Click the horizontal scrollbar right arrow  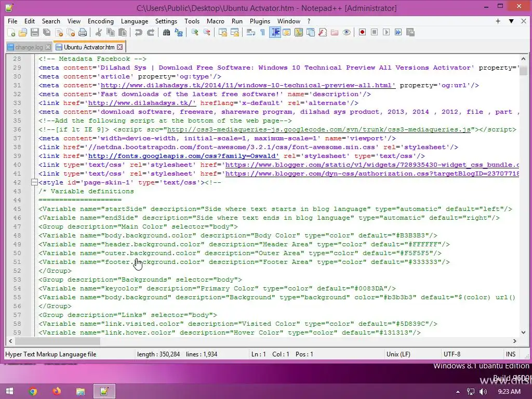(515, 341)
